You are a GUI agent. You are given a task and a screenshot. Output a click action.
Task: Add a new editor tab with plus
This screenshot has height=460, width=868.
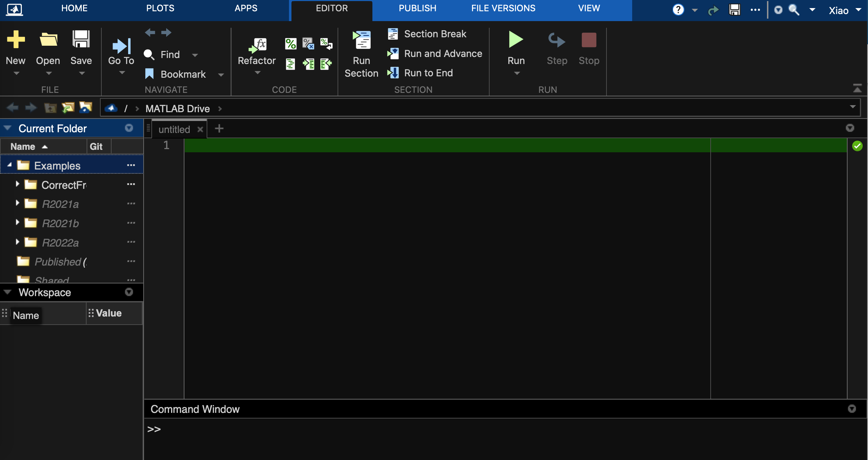pyautogui.click(x=219, y=129)
